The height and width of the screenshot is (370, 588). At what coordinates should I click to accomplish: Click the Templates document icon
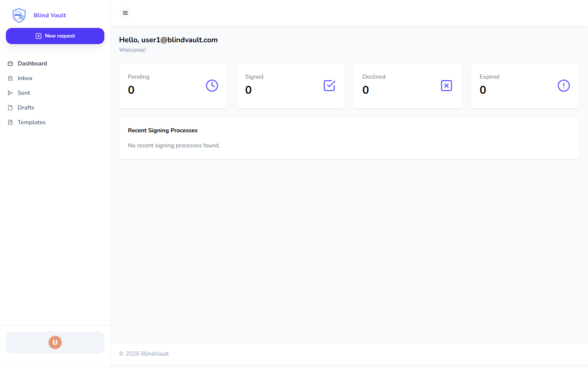point(10,122)
